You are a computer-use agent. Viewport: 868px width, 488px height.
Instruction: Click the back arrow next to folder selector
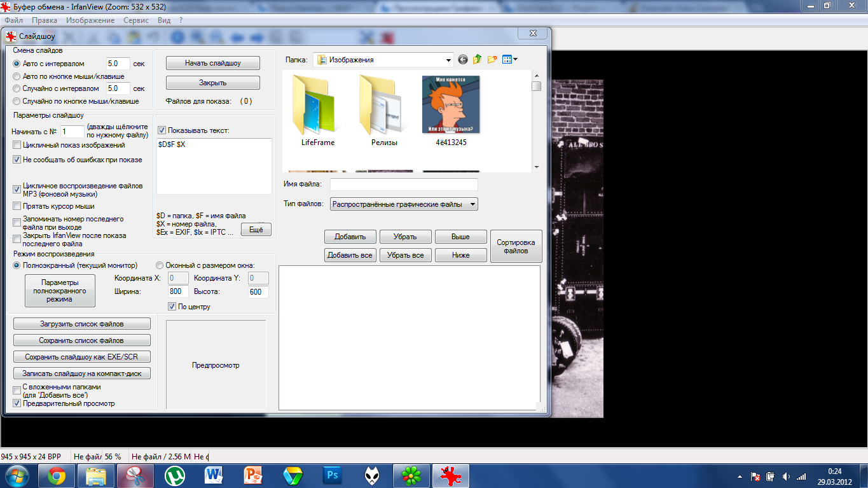point(462,60)
